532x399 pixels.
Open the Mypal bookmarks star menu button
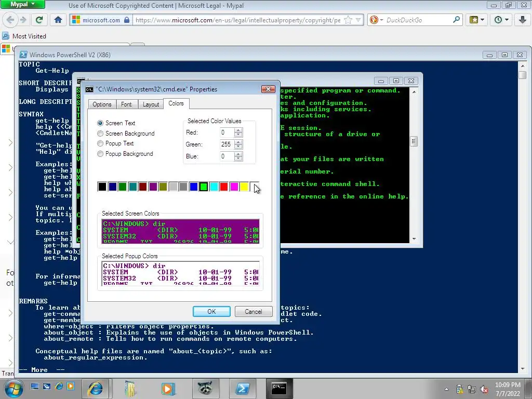pos(477,20)
